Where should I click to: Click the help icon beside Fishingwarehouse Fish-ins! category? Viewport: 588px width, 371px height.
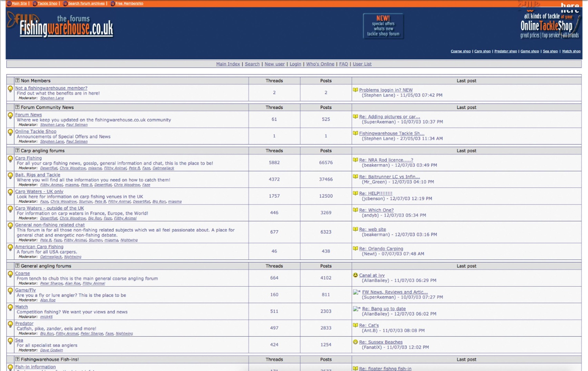[17, 359]
